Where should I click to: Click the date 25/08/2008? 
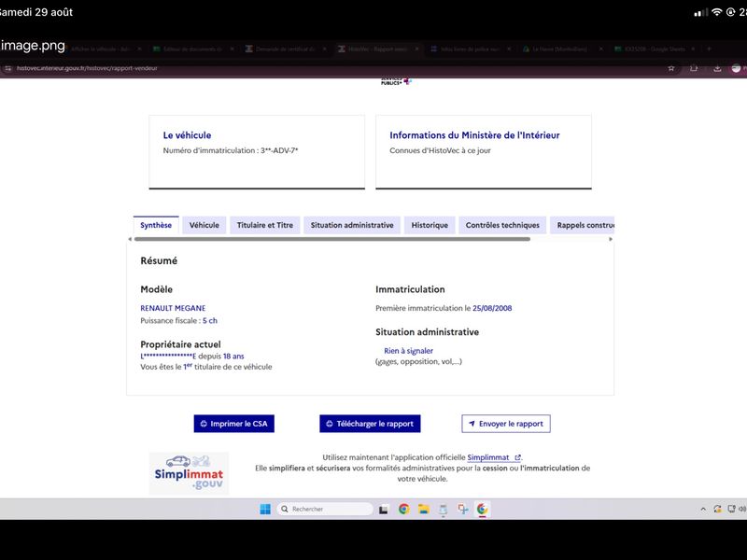point(492,308)
